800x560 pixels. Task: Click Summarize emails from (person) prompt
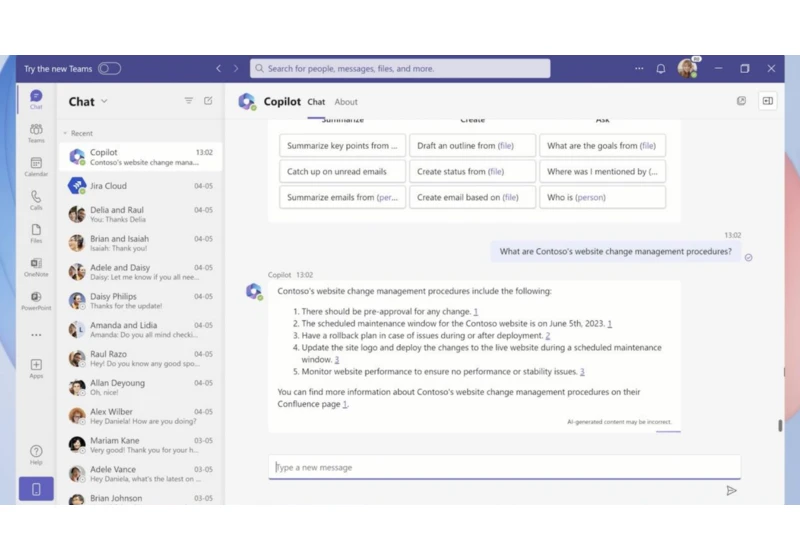tap(342, 197)
